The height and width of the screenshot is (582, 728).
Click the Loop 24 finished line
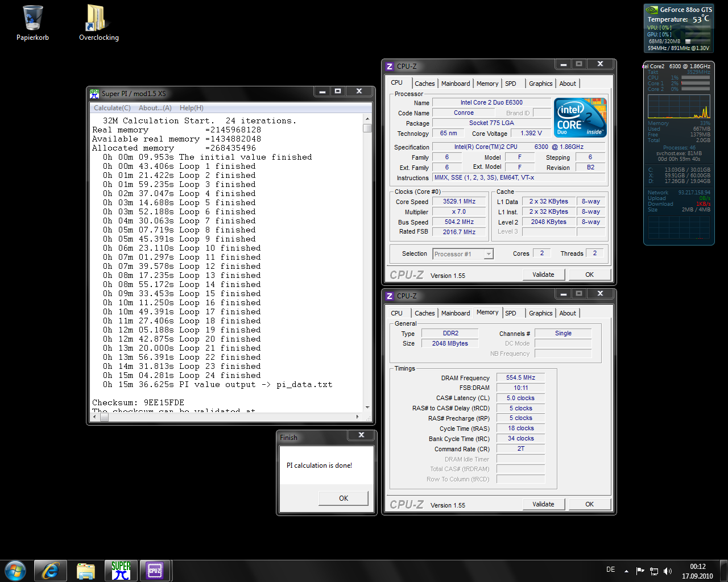tap(181, 375)
